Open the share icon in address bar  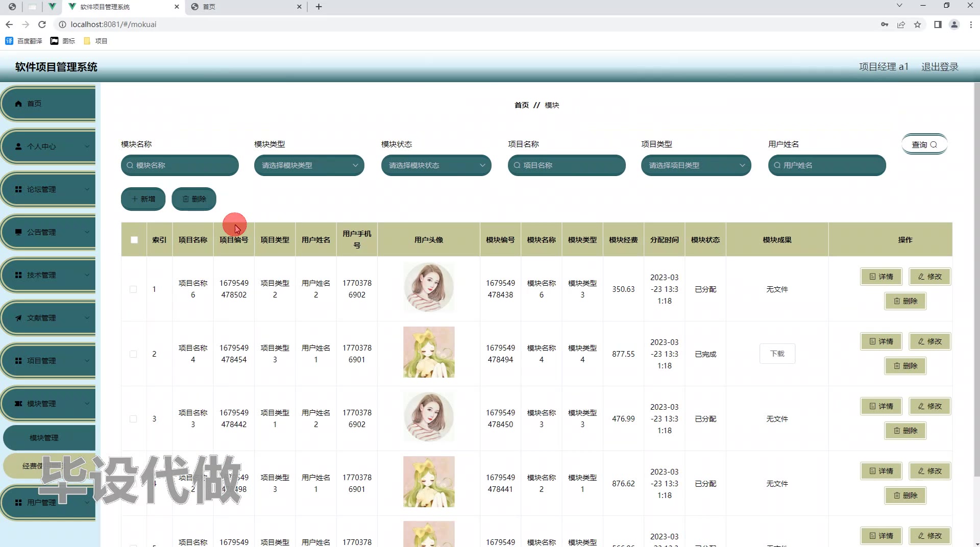tap(901, 24)
